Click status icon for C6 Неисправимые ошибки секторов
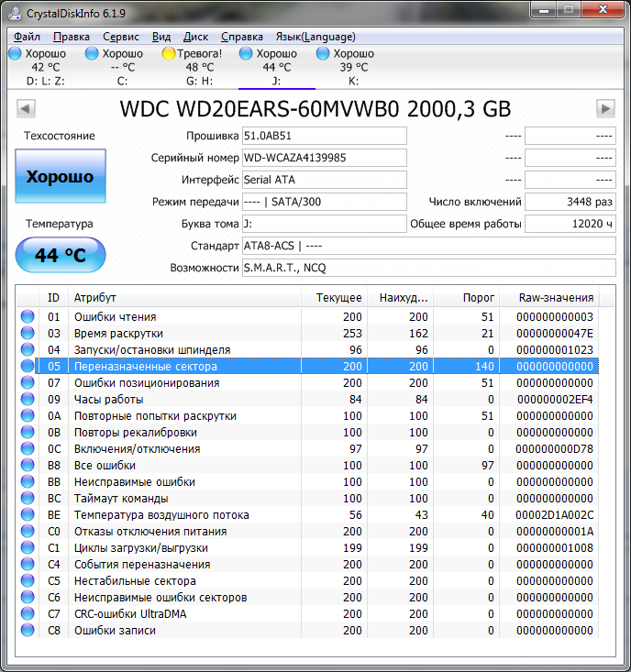631x672 pixels. 28,597
